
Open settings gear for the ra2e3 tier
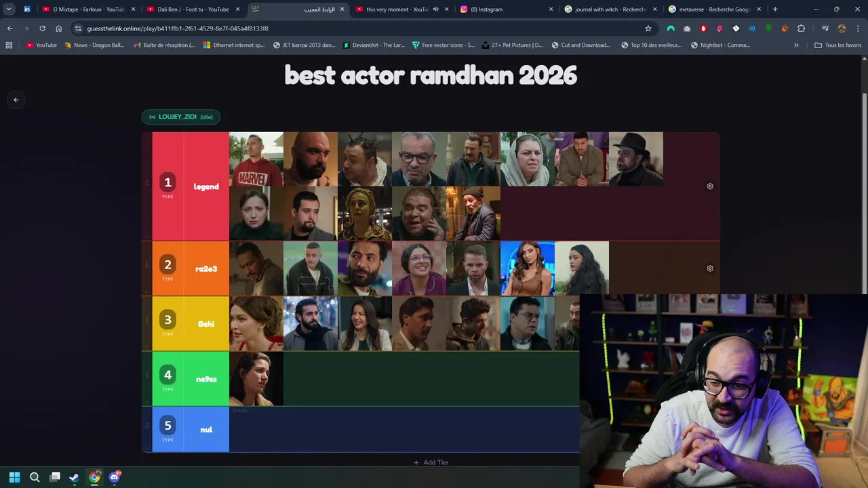tap(710, 268)
